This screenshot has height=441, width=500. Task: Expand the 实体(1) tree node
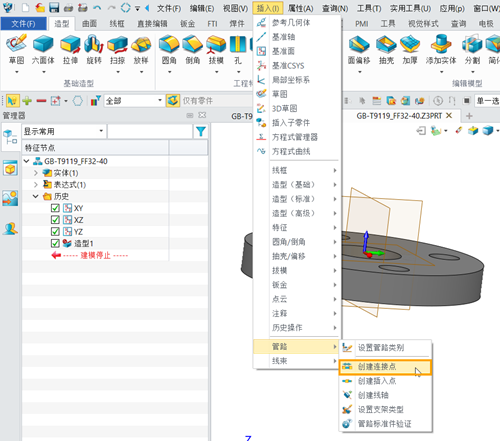[36, 173]
